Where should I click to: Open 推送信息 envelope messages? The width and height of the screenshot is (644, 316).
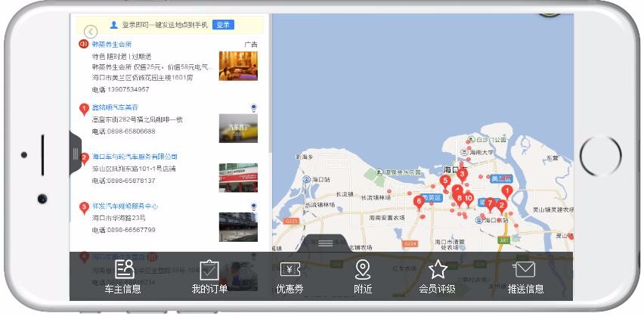[525, 276]
